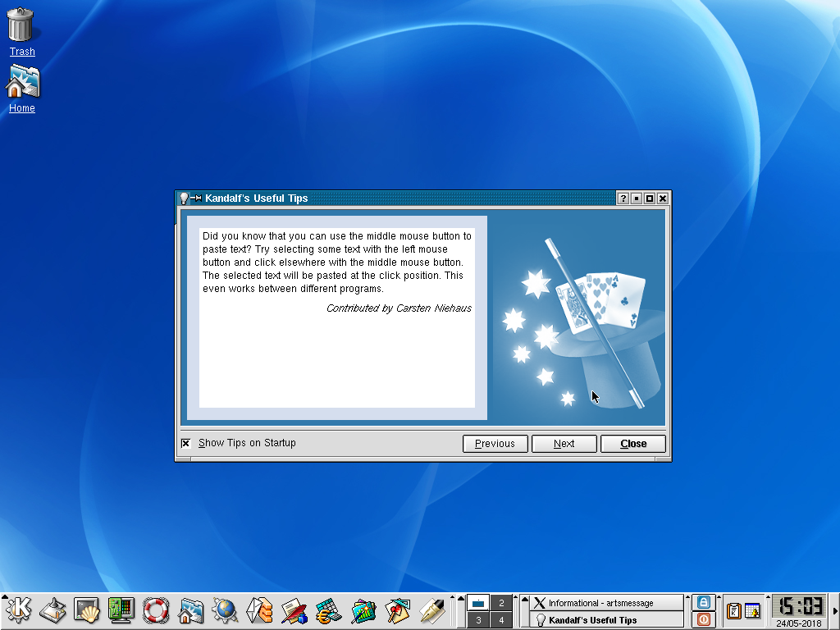Click the Previous tip button
Image resolution: width=840 pixels, height=630 pixels.
(x=495, y=444)
